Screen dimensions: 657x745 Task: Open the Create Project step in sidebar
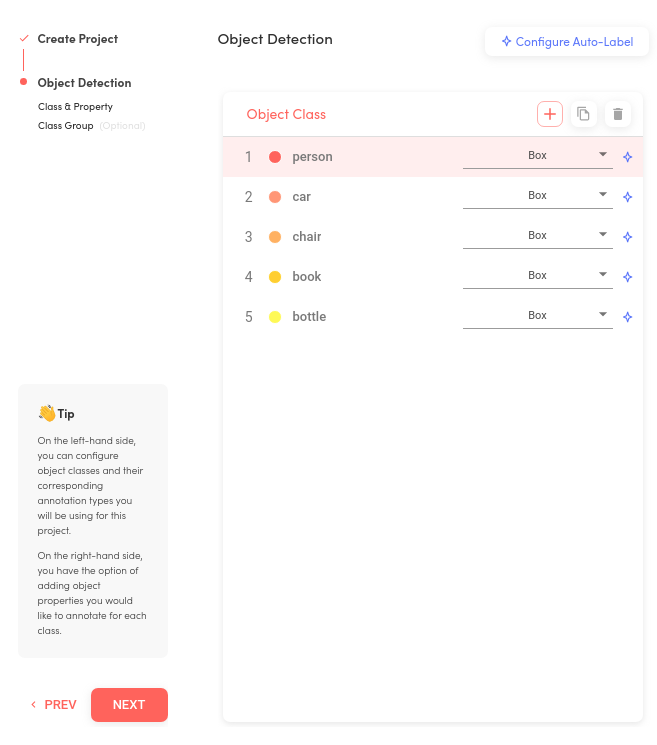(77, 39)
